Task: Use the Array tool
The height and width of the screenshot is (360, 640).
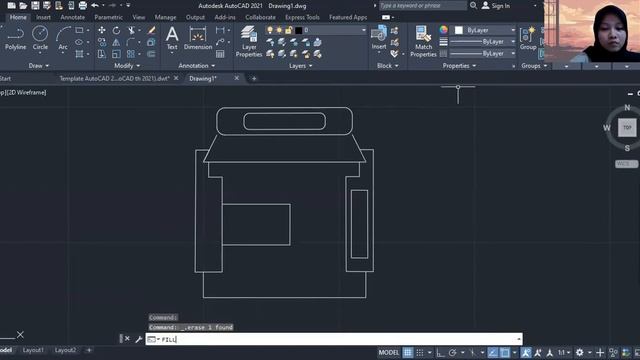Action: (131, 54)
